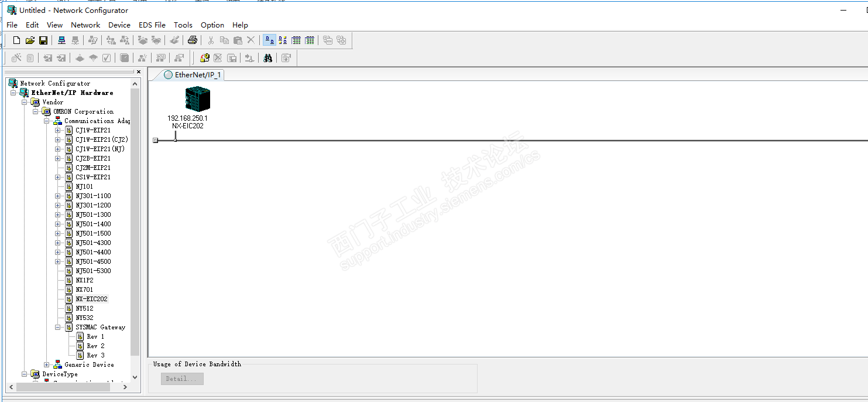Click the Detail... button under Device Bandwidth

coord(182,379)
